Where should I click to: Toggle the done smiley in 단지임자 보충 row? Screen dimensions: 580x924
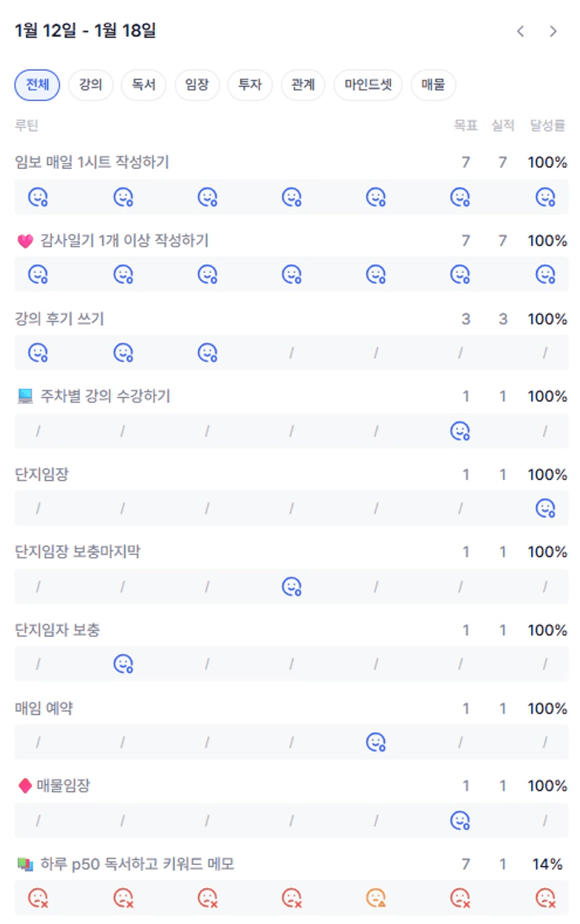pyautogui.click(x=123, y=664)
